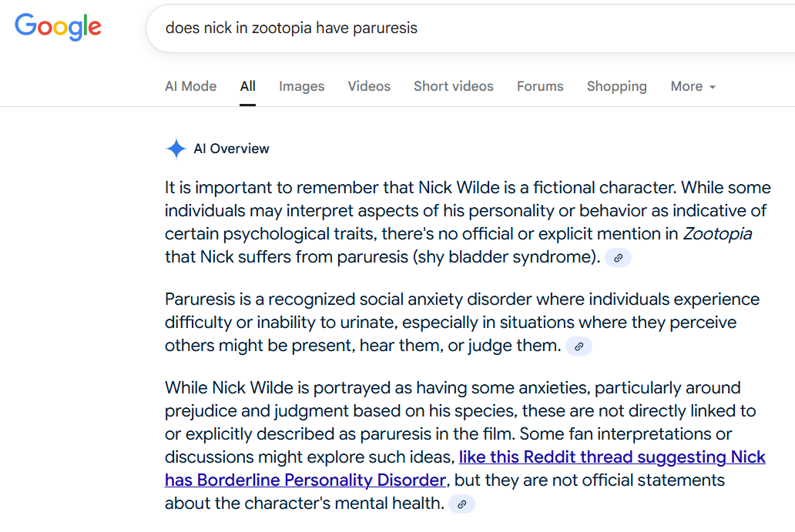Click the Google logo
Screen dimensions: 795x532
point(58,27)
